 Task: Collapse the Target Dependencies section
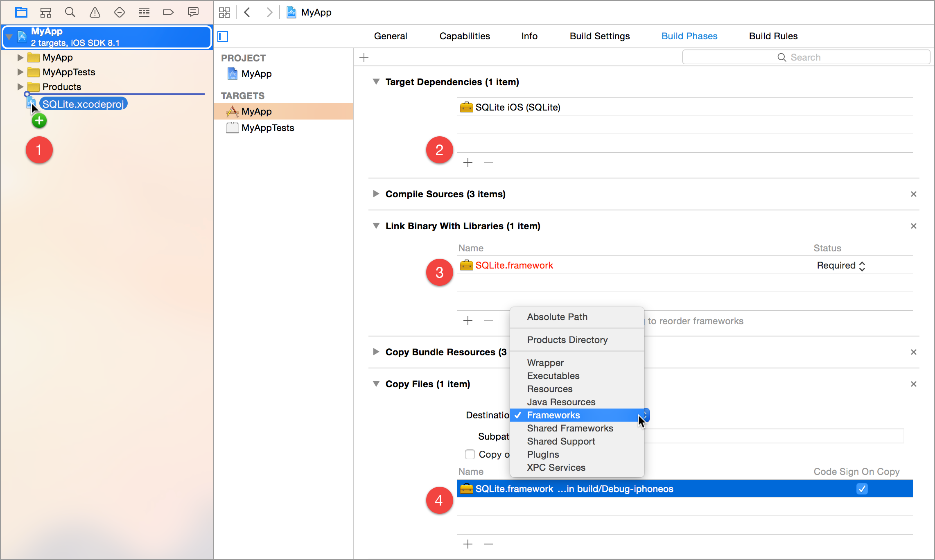click(x=376, y=82)
